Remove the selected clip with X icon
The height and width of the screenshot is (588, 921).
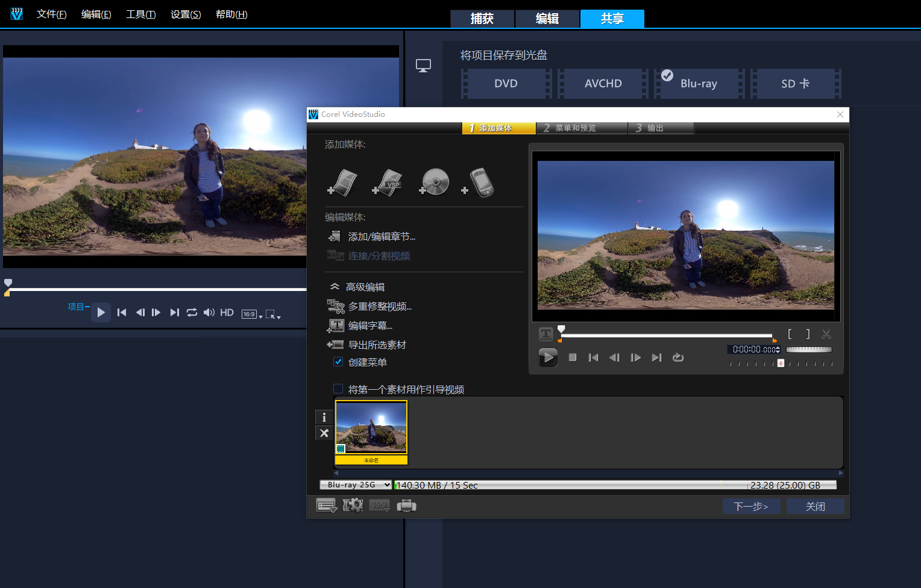pos(324,433)
